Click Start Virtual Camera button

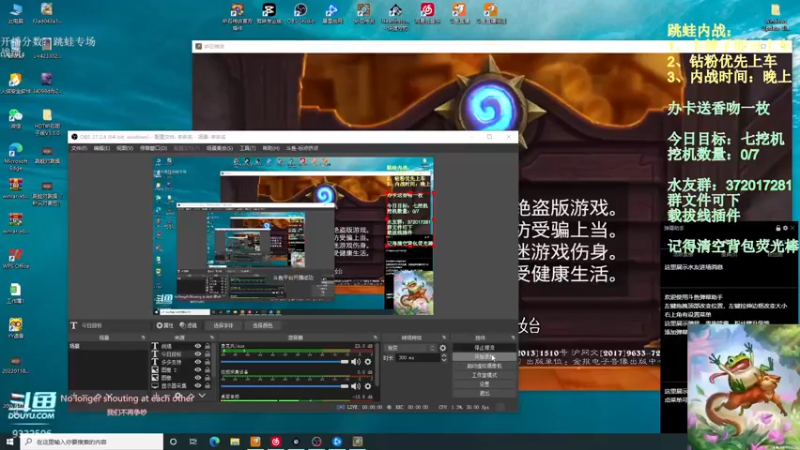coord(484,366)
